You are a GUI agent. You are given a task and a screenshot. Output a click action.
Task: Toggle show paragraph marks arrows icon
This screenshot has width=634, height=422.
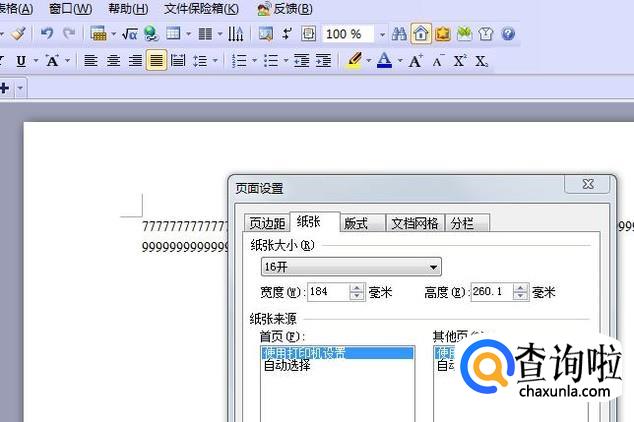287,34
